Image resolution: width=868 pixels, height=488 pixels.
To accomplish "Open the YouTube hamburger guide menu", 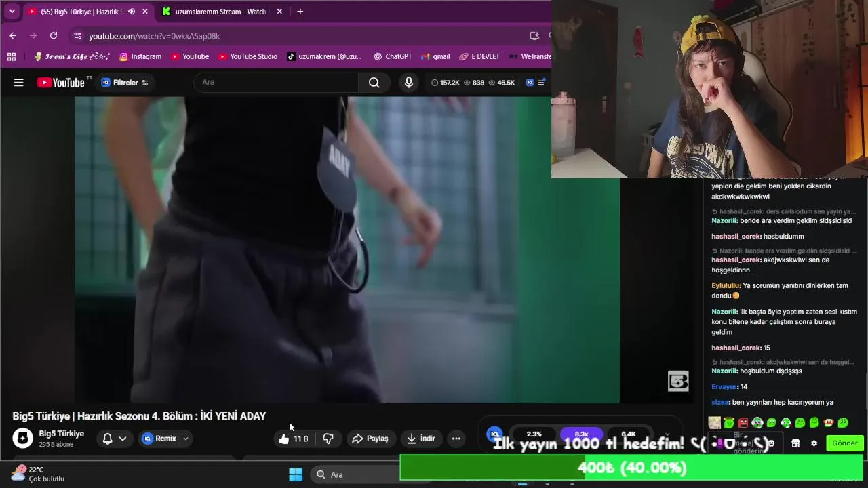I will tap(19, 83).
